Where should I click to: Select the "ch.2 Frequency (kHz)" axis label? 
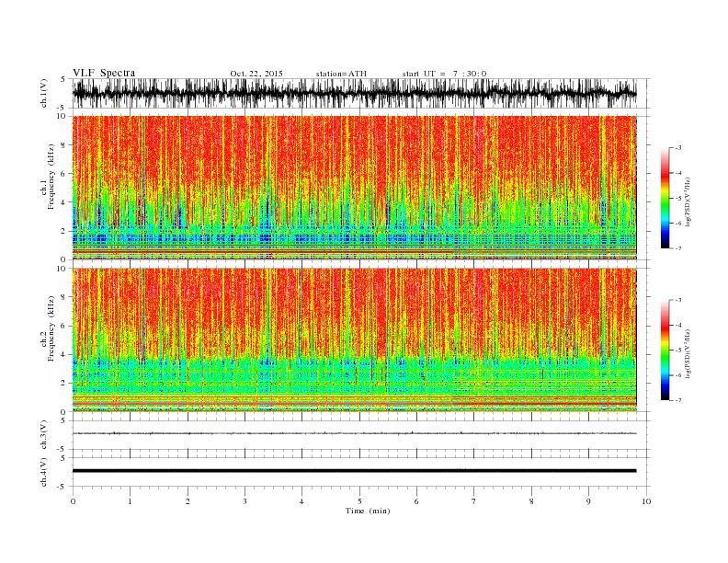click(x=48, y=327)
